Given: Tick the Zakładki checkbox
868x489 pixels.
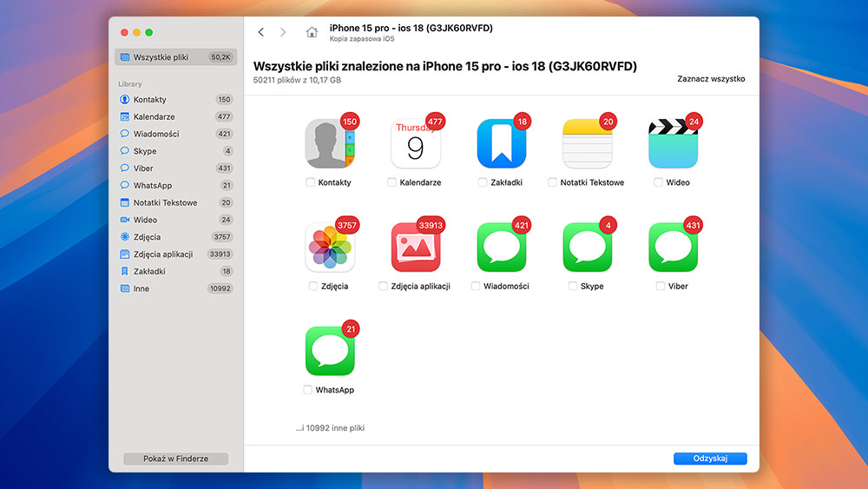Looking at the screenshot, I should pyautogui.click(x=483, y=182).
